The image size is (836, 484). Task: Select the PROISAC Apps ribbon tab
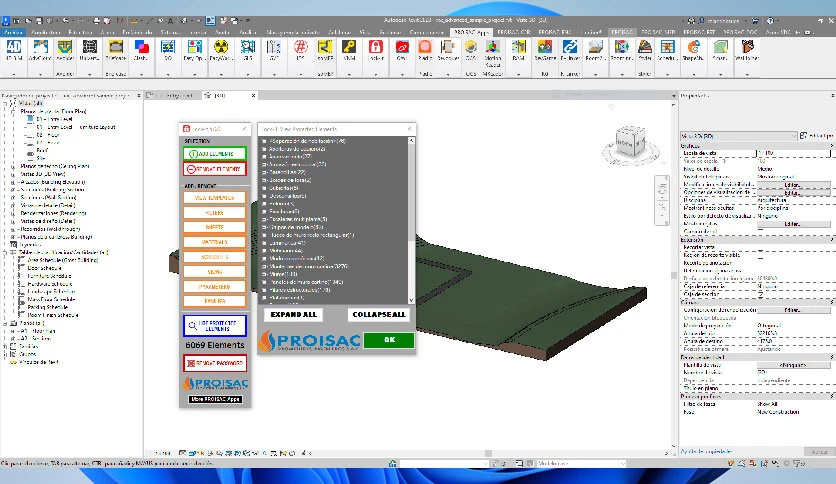(x=471, y=32)
